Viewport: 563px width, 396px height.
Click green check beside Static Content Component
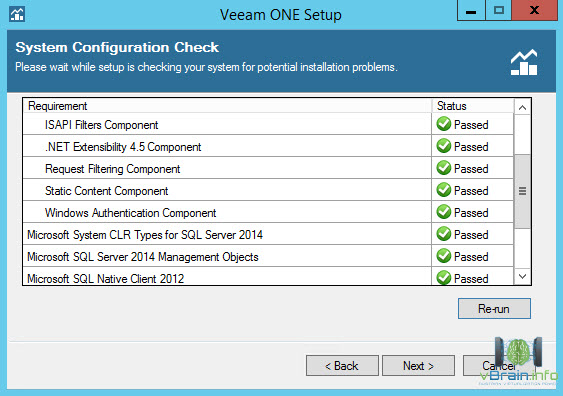(444, 190)
